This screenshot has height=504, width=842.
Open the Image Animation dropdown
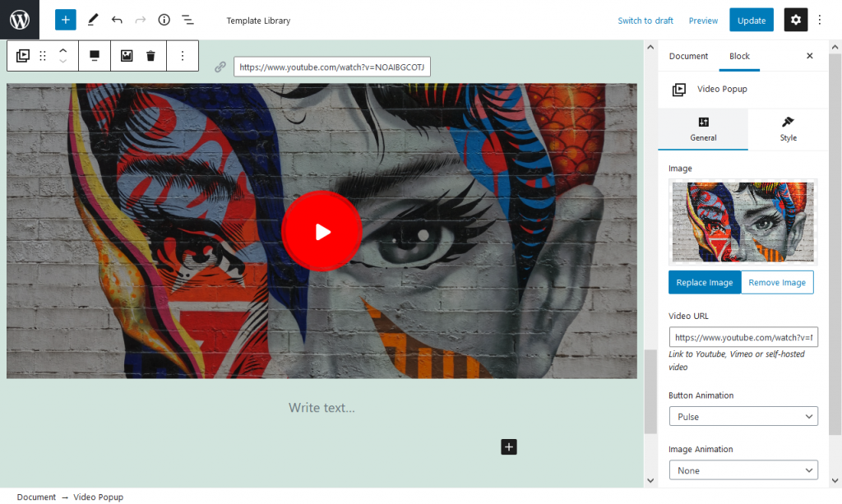743,470
